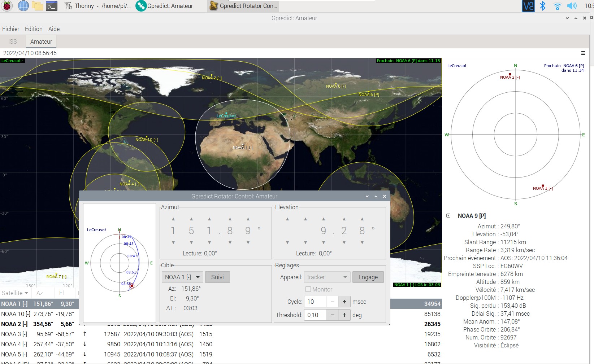Viewport: 594px width, 364px height.
Task: Click the volume speaker tray icon
Action: pyautogui.click(x=572, y=6)
